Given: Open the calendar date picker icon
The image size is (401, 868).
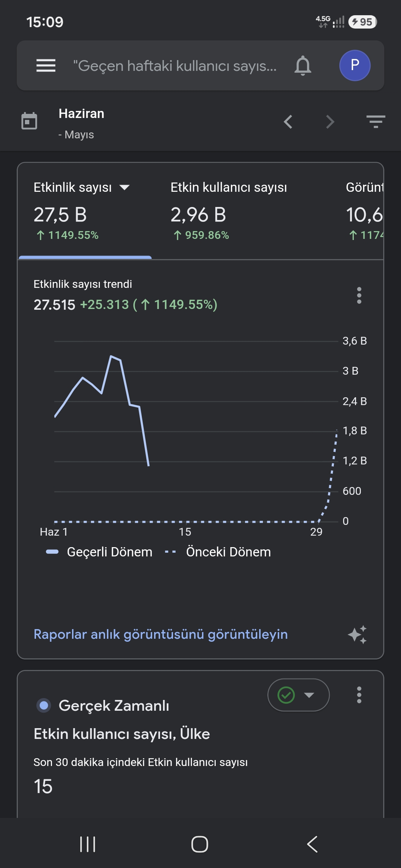Looking at the screenshot, I should [29, 121].
